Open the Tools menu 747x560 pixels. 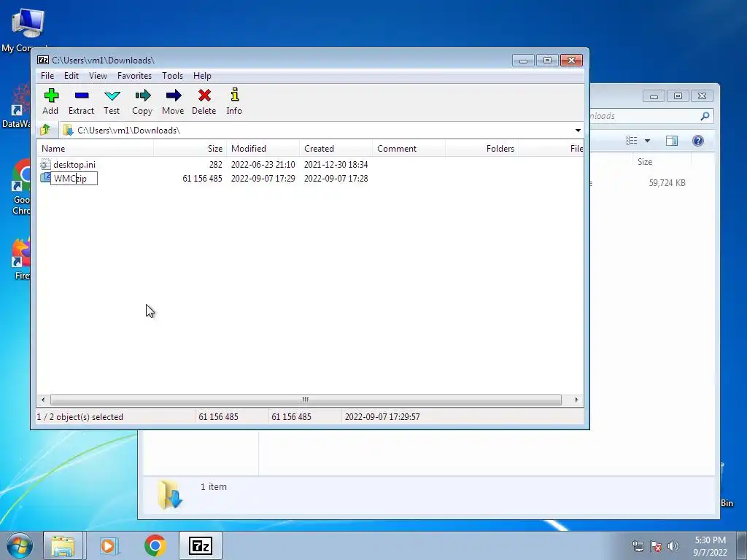tap(172, 76)
